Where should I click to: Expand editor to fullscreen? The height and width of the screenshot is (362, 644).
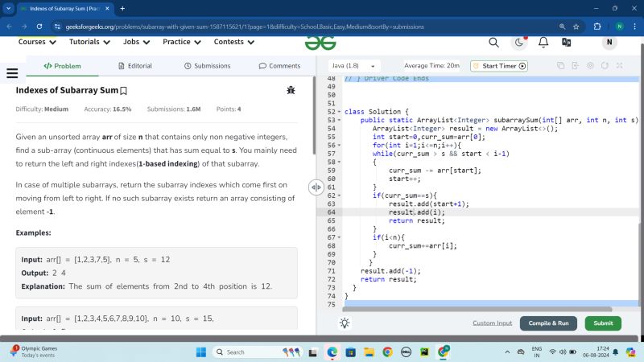coord(619,66)
